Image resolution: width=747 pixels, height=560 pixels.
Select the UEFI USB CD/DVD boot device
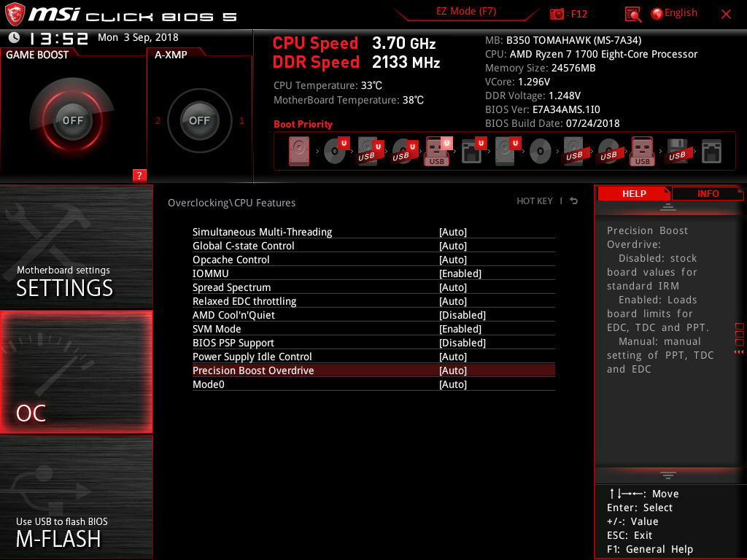[404, 152]
